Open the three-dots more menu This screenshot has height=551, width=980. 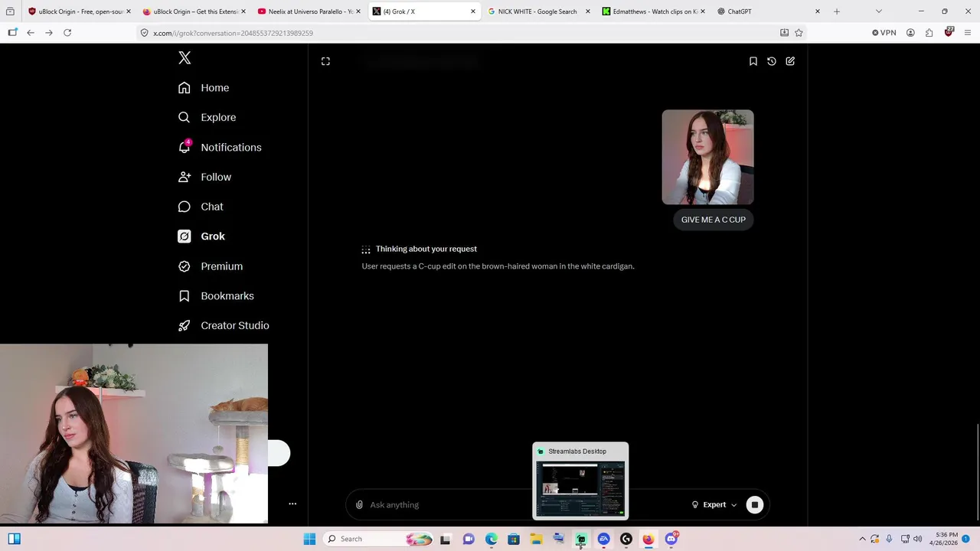tap(292, 504)
